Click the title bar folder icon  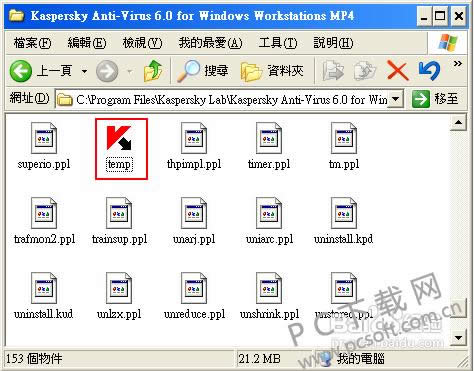[17, 15]
